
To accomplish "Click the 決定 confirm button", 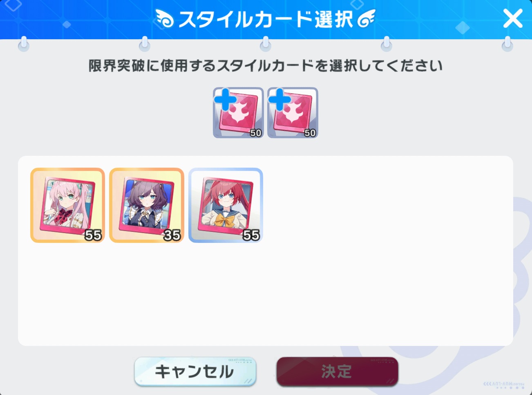I will 337,371.
